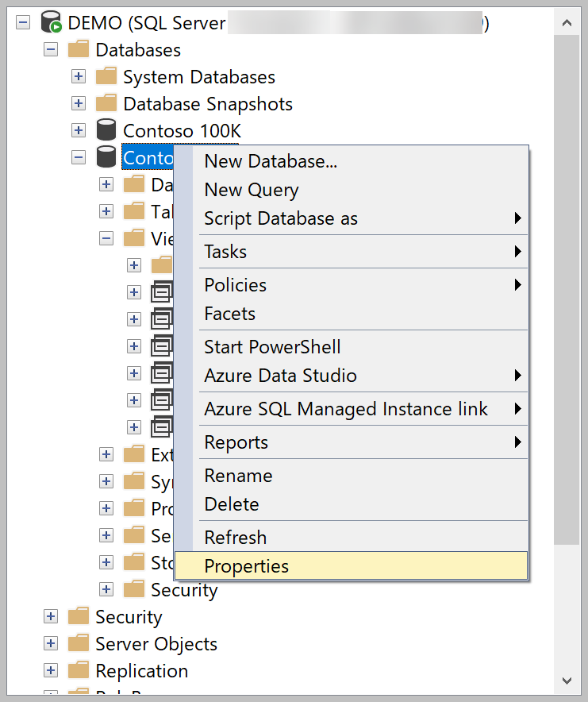Open the Policies submenu
This screenshot has width=588, height=702.
click(351, 285)
